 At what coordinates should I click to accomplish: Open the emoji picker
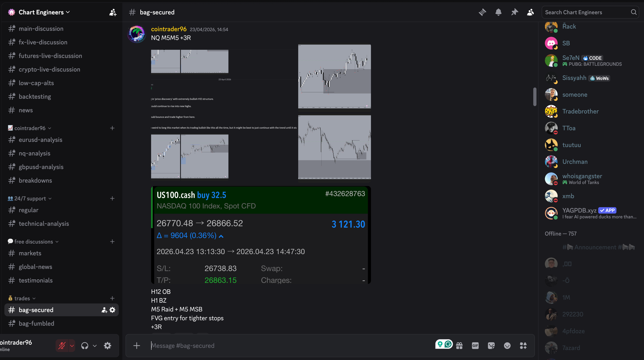507,346
